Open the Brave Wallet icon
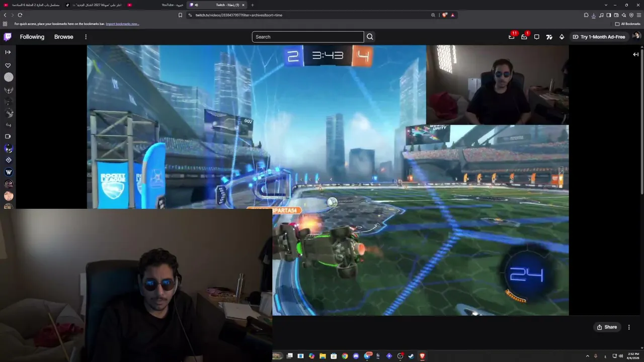 pyautogui.click(x=616, y=15)
